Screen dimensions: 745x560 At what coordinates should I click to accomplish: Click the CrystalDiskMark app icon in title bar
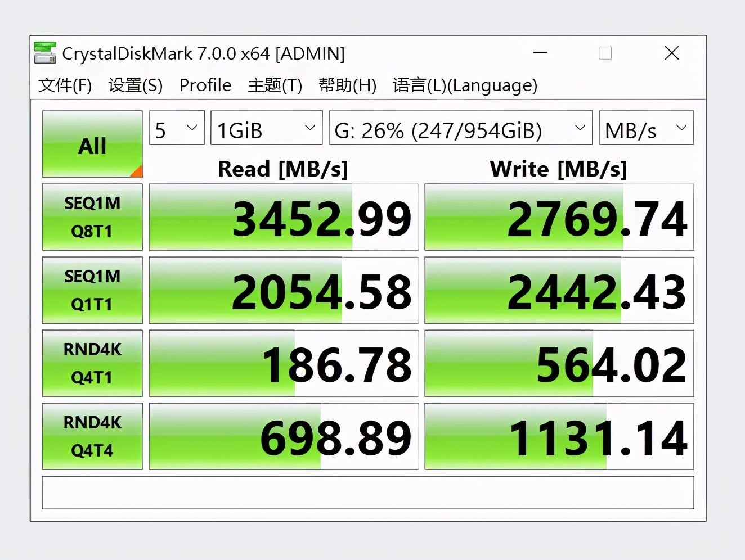point(45,53)
